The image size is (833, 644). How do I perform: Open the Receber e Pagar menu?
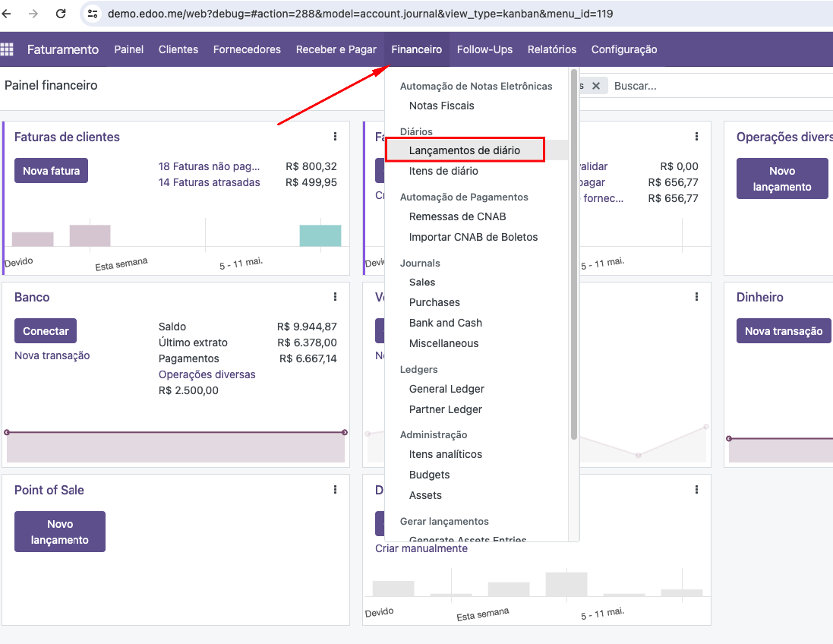click(336, 49)
